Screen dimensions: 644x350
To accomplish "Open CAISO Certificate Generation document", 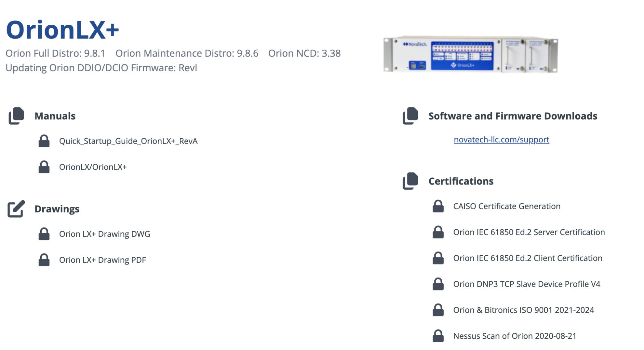I will 507,206.
